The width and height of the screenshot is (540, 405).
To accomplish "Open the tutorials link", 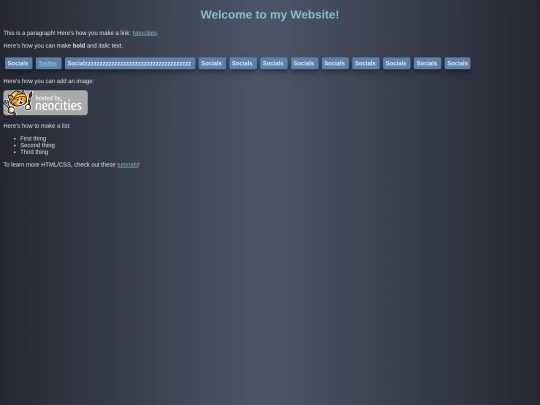I will [127, 165].
